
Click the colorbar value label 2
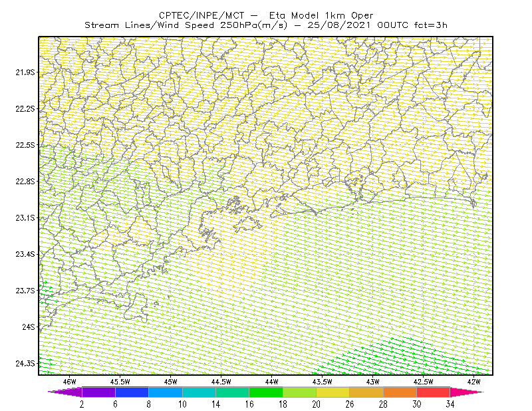[82, 404]
